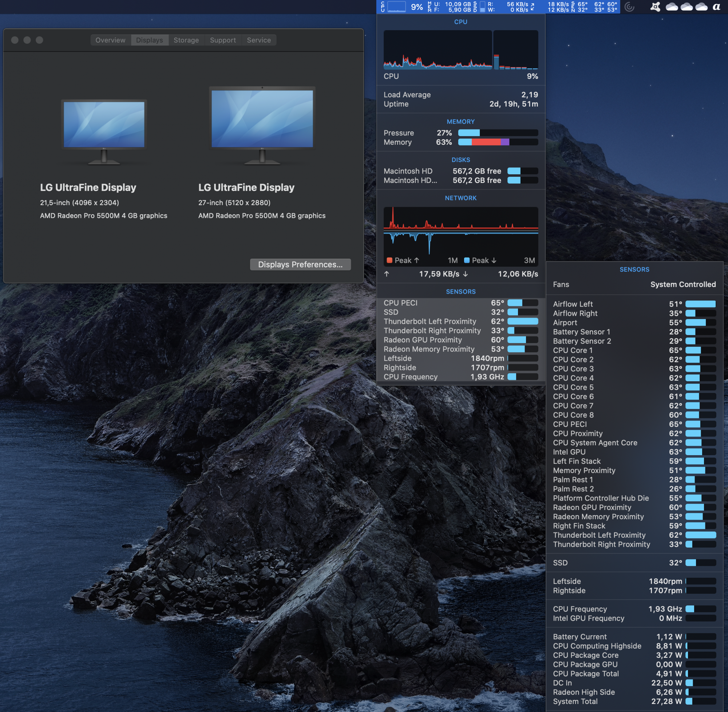Click the Avast antivirus menu bar icon
The height and width of the screenshot is (712, 728).
[655, 7]
